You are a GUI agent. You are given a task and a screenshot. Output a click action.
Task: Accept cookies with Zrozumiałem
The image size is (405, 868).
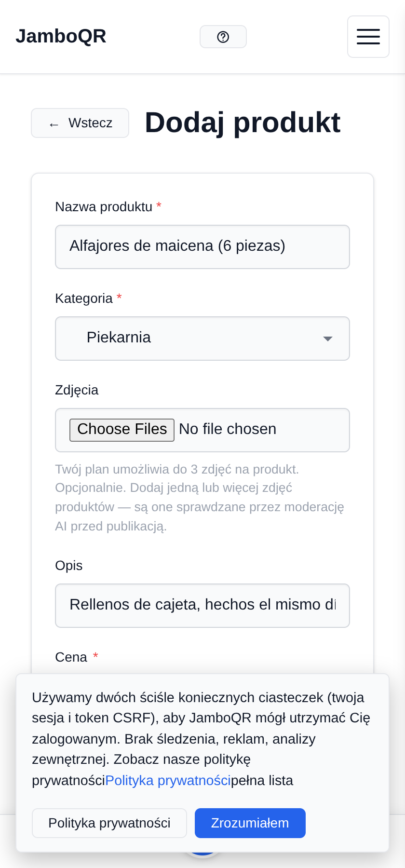tap(250, 823)
